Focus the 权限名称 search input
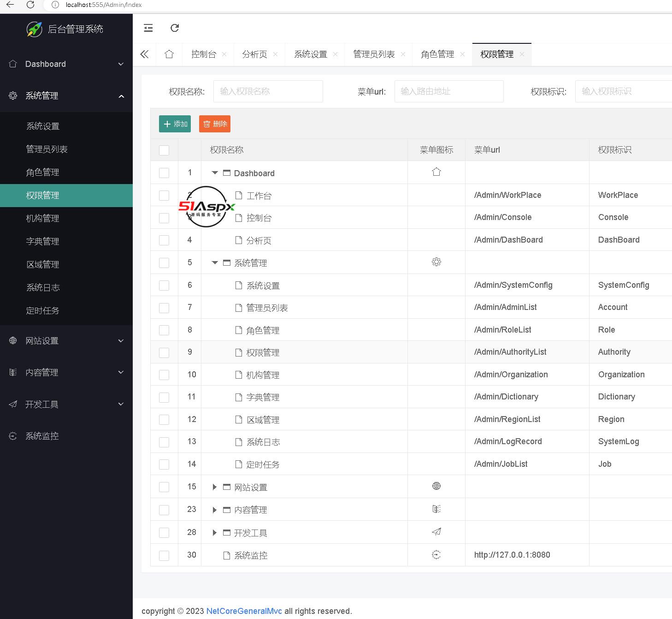This screenshot has height=619, width=672. tap(268, 91)
